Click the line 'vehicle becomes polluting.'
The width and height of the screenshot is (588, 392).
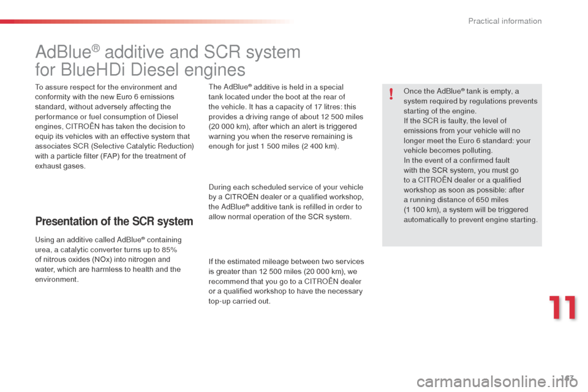coord(448,151)
